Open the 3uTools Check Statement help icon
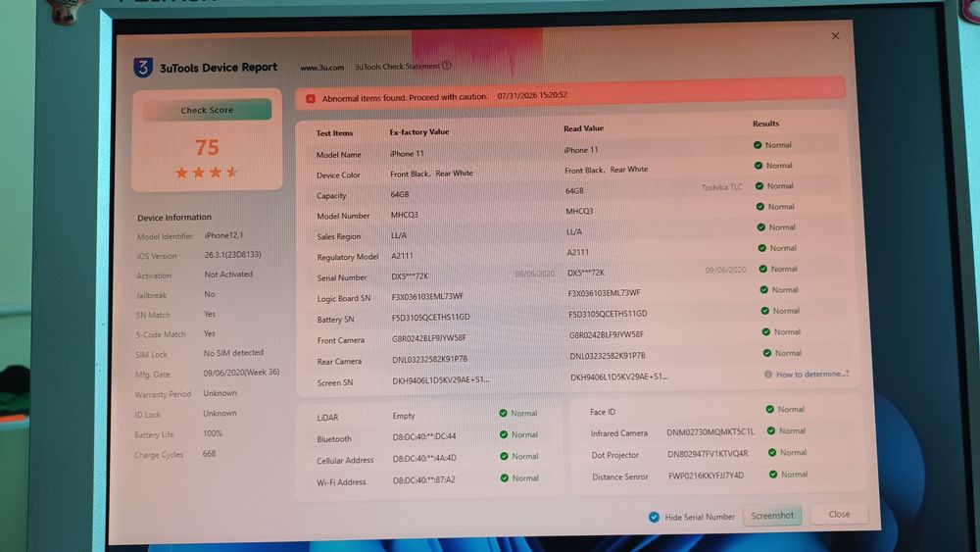Screen dimensions: 980x552 click(447, 65)
